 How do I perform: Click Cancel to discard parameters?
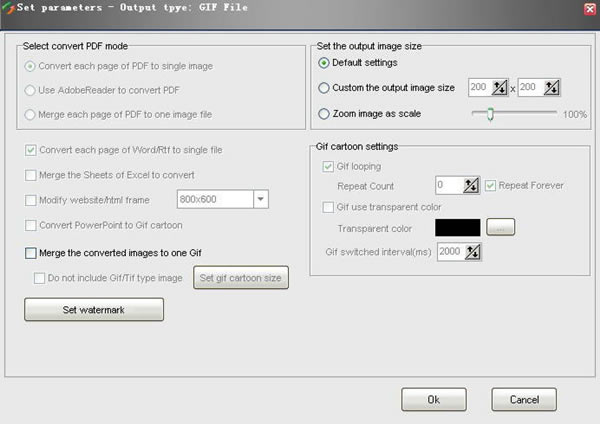[x=524, y=400]
